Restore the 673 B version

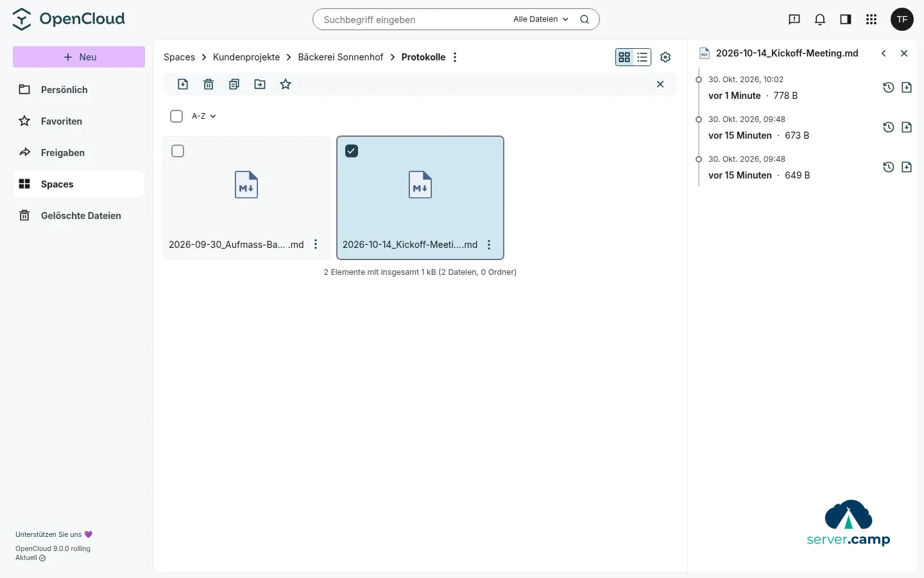tap(889, 127)
